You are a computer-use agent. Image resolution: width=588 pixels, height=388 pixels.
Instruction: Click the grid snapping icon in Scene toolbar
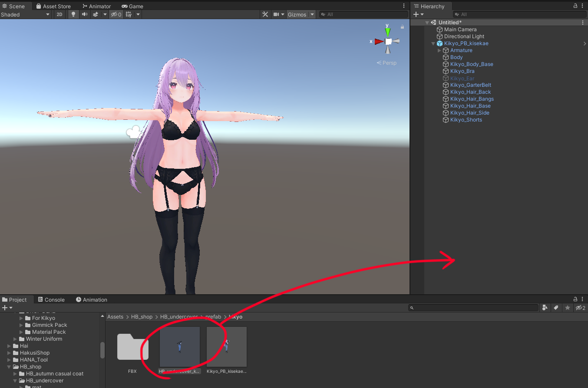tap(129, 14)
